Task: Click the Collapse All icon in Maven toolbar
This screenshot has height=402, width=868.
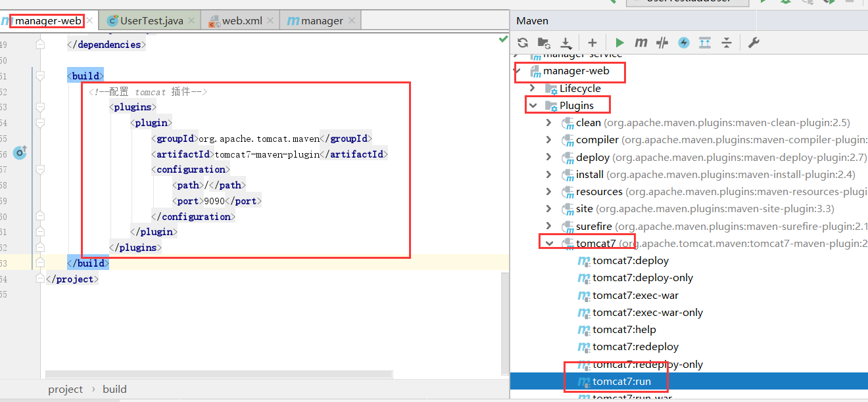Action: point(727,43)
